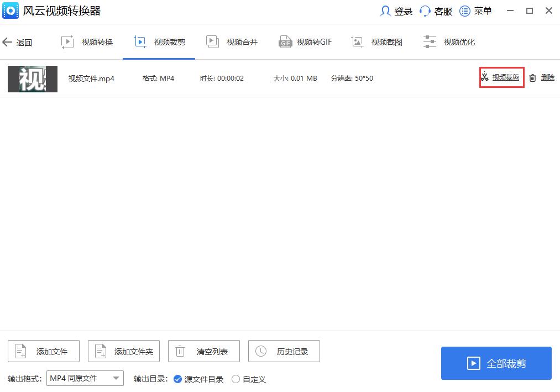560x392 pixels.
Task: Click 清空列表 to clear the list
Action: point(203,351)
